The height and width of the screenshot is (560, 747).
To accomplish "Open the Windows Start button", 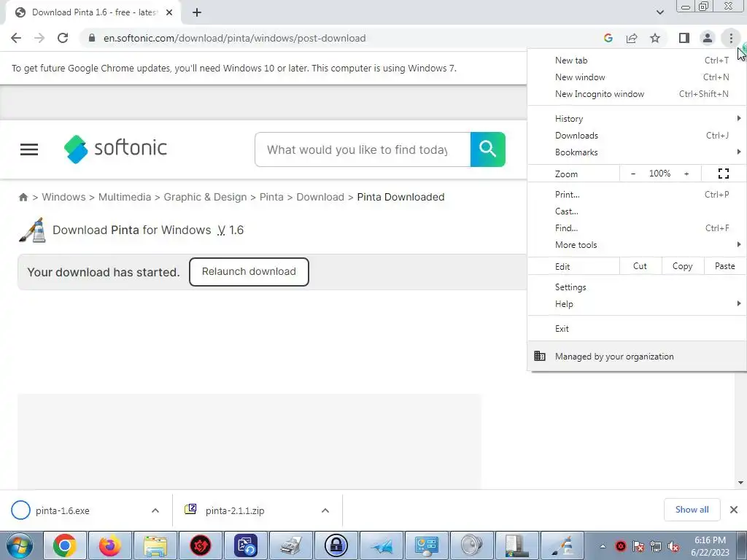I will tap(20, 545).
